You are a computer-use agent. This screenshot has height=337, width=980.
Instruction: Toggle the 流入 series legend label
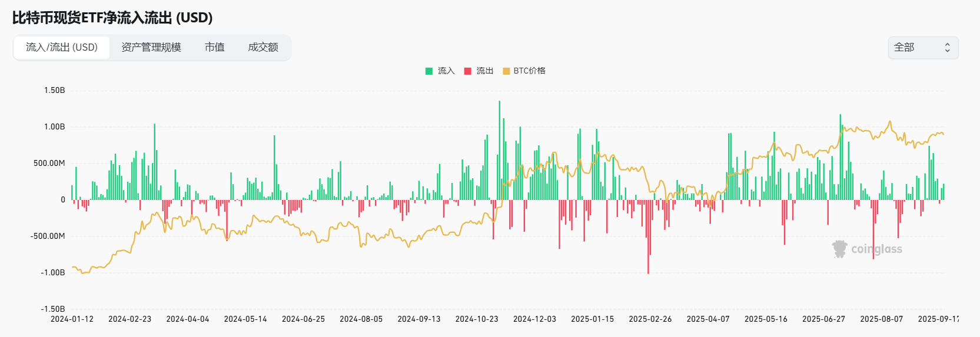446,71
